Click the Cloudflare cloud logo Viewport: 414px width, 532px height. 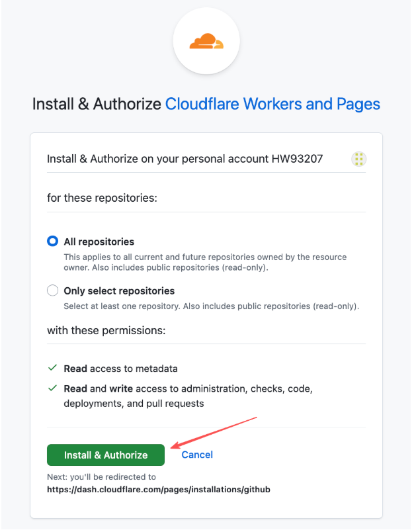[206, 42]
